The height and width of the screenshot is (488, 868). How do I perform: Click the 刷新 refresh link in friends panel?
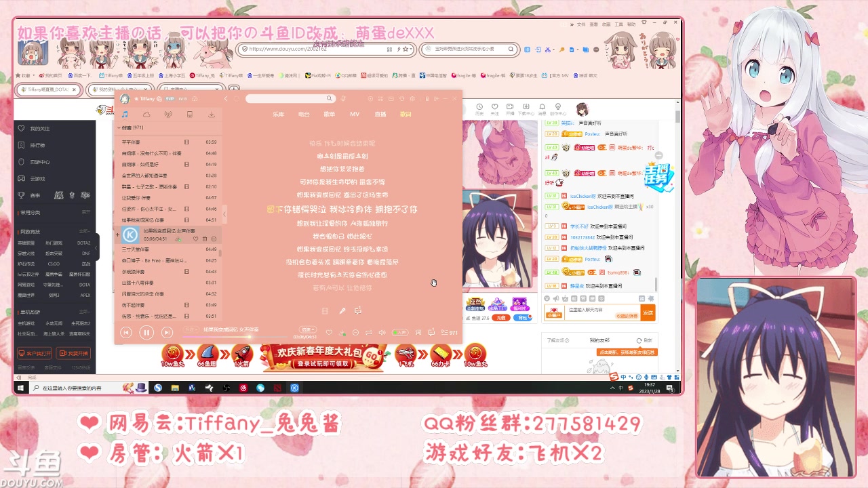pos(645,340)
